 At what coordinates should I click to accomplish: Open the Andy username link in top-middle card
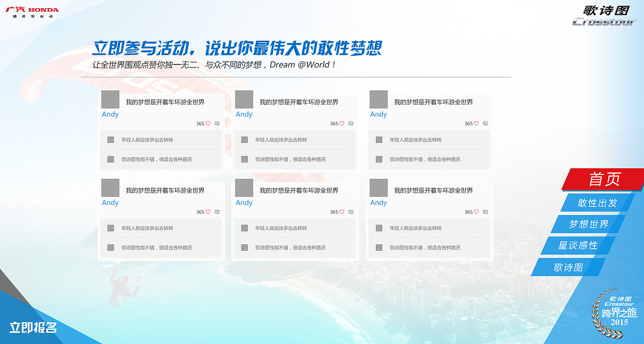point(244,114)
